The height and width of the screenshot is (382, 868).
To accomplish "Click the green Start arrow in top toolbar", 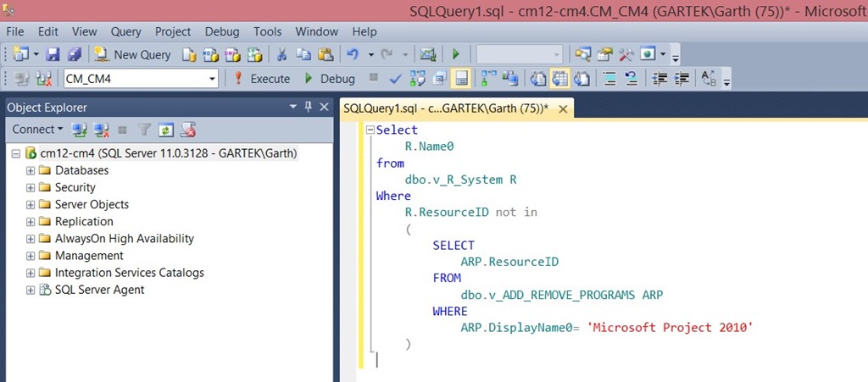I will pos(456,54).
